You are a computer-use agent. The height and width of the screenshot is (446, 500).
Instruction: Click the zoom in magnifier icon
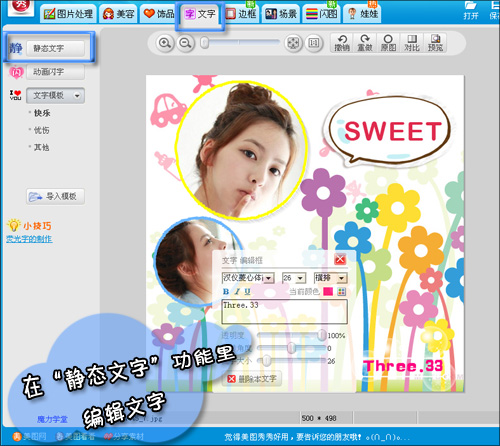[165, 43]
